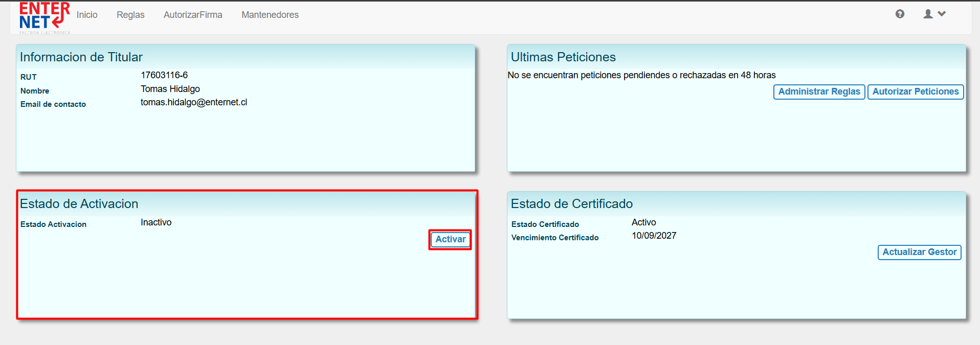Click the user profile icon
This screenshot has width=980, height=345.
click(x=928, y=14)
